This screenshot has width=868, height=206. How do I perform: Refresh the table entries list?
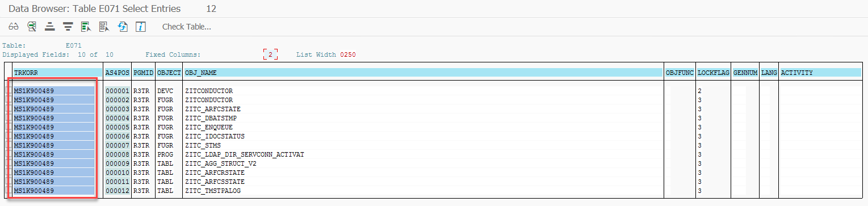(x=122, y=27)
